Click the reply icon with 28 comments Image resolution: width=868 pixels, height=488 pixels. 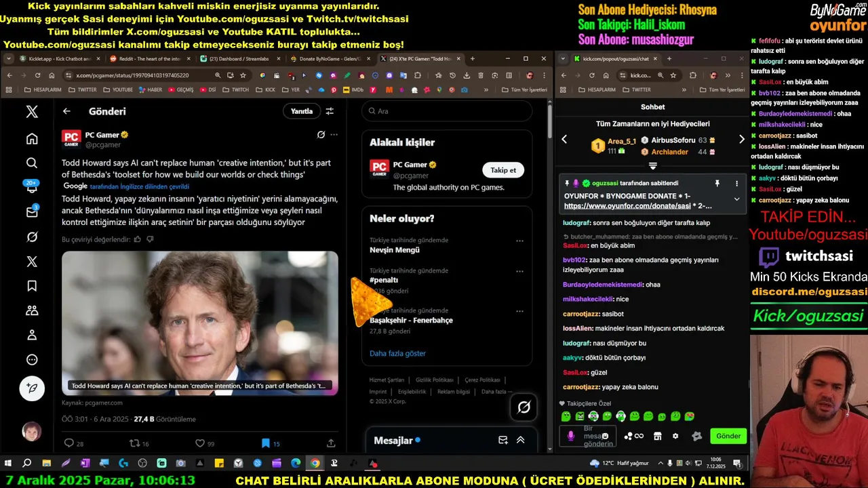click(68, 443)
